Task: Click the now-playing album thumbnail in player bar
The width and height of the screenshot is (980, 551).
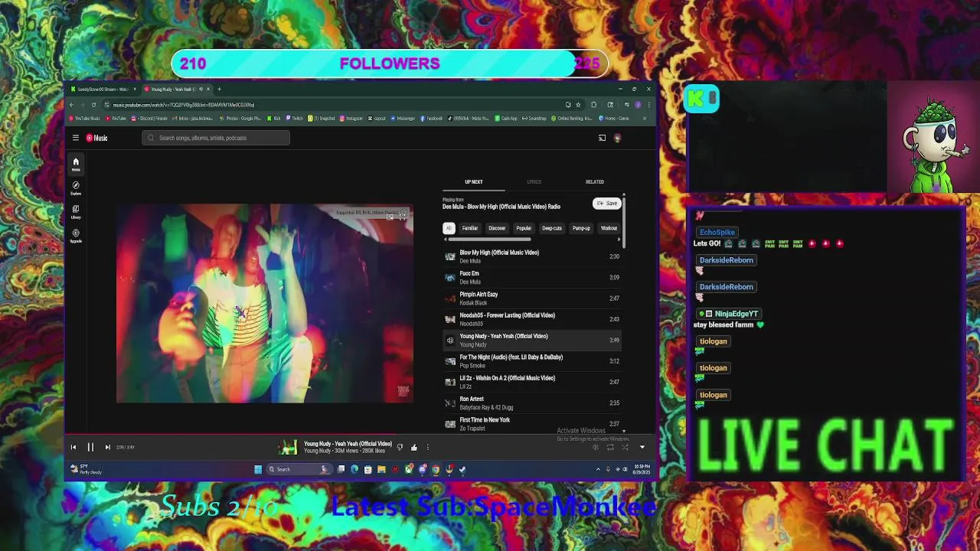Action: coord(288,447)
